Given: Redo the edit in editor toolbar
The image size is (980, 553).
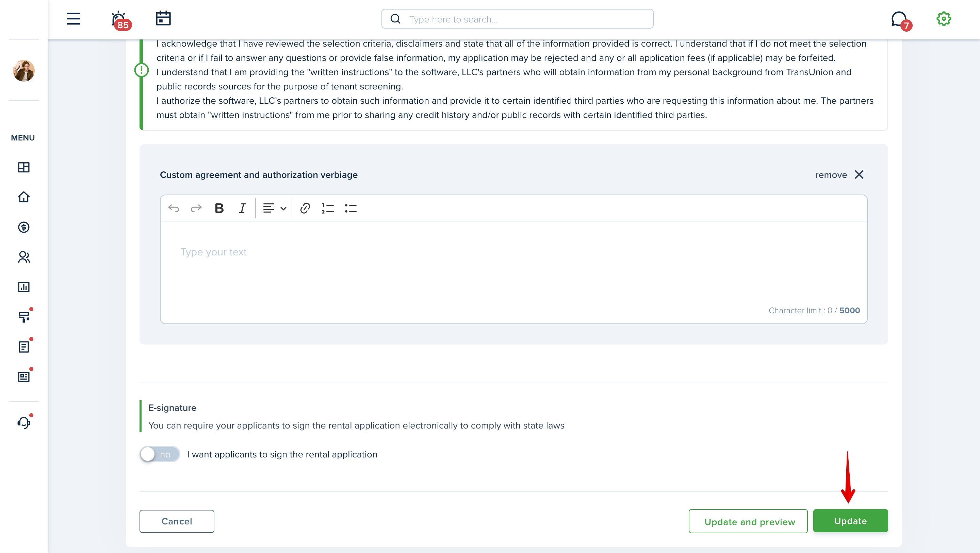Looking at the screenshot, I should [196, 208].
